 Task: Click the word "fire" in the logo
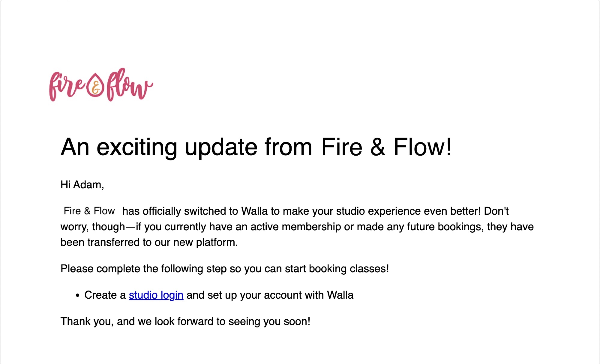tap(67, 86)
